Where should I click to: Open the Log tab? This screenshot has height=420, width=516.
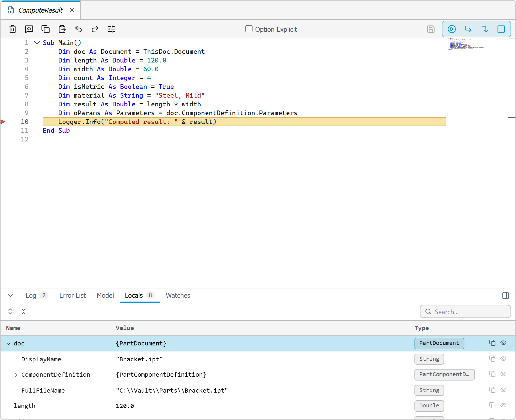[37, 296]
